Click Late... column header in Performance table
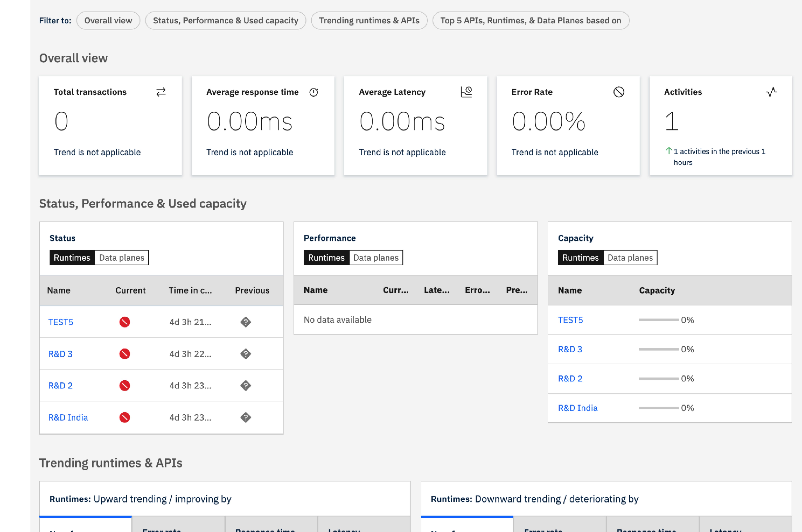 click(437, 290)
